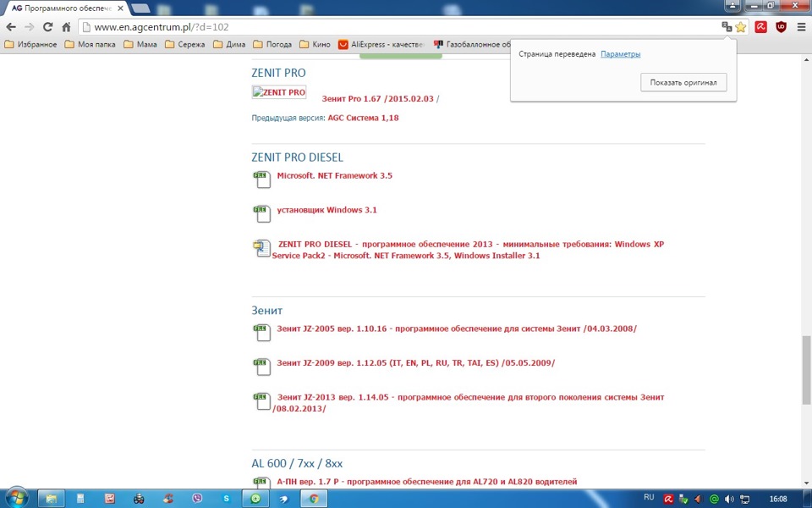Open the browser home page
812x508 pixels.
click(66, 27)
